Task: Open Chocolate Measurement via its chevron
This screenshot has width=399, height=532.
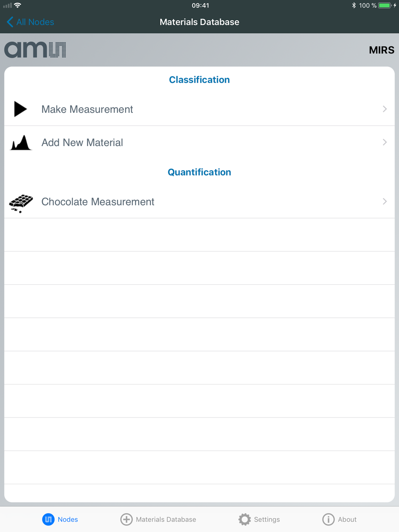Action: coord(385,201)
